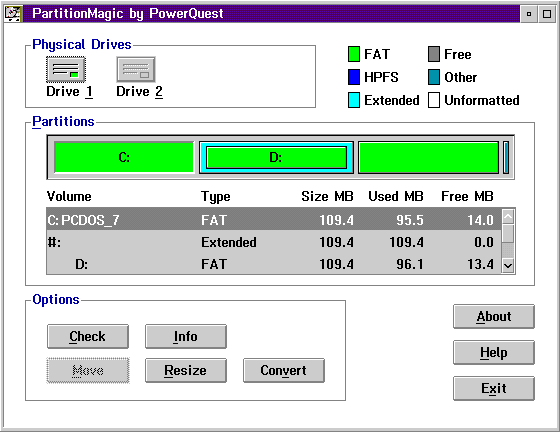Click the Type column header
560x432 pixels.
(x=216, y=197)
